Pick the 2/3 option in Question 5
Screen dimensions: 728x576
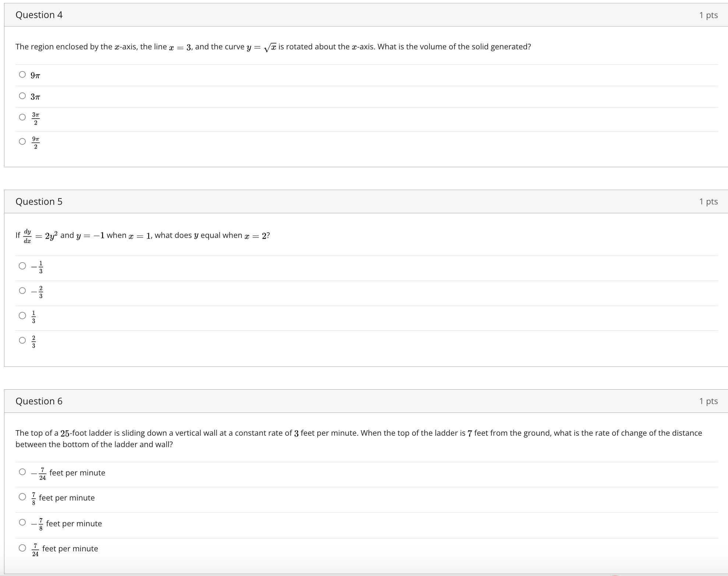(x=21, y=341)
